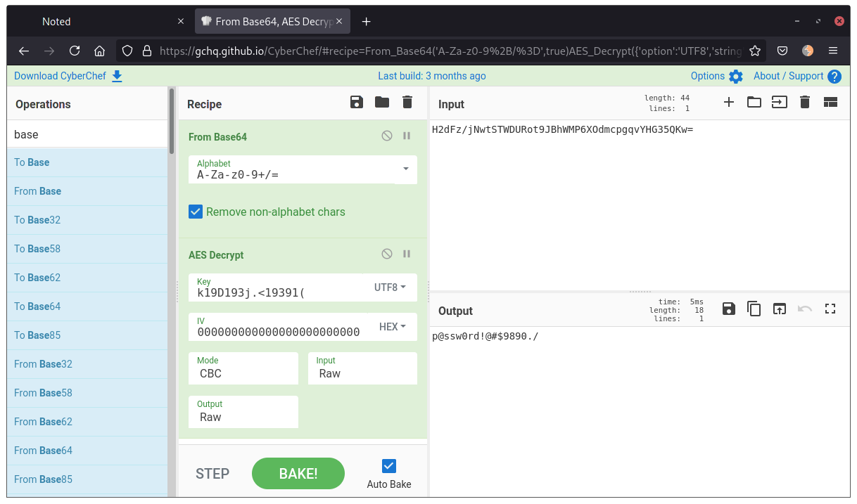Reset the input/output pane layout

click(830, 103)
